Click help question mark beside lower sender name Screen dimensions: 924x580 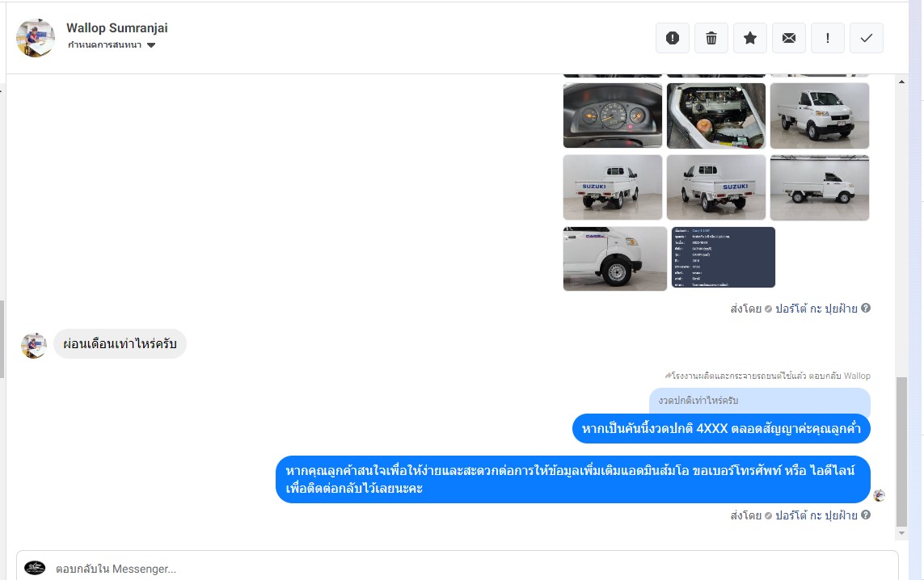(866, 515)
